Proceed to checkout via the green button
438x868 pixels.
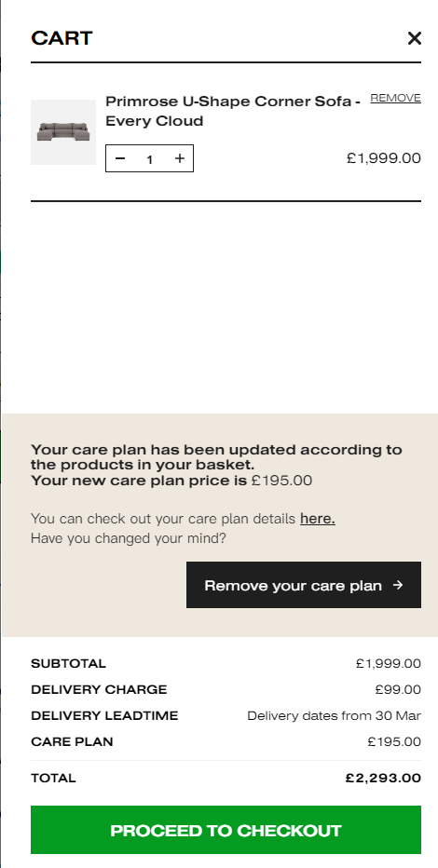pyautogui.click(x=226, y=830)
